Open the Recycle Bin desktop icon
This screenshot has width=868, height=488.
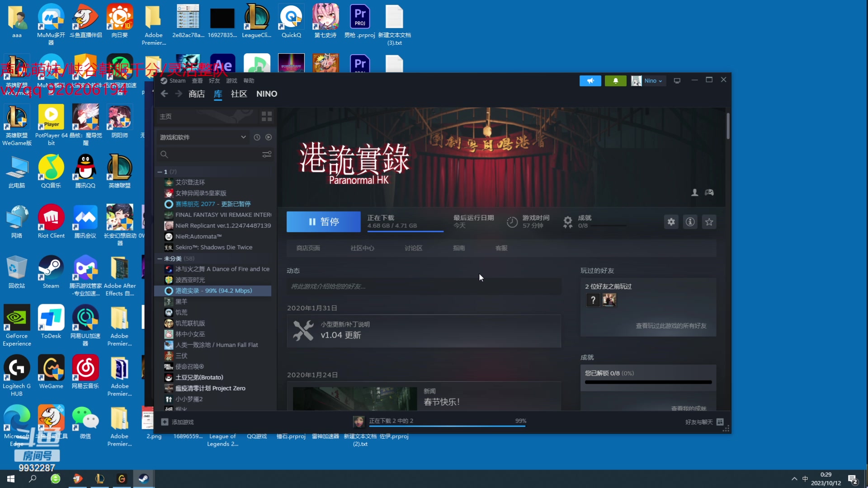point(17,272)
